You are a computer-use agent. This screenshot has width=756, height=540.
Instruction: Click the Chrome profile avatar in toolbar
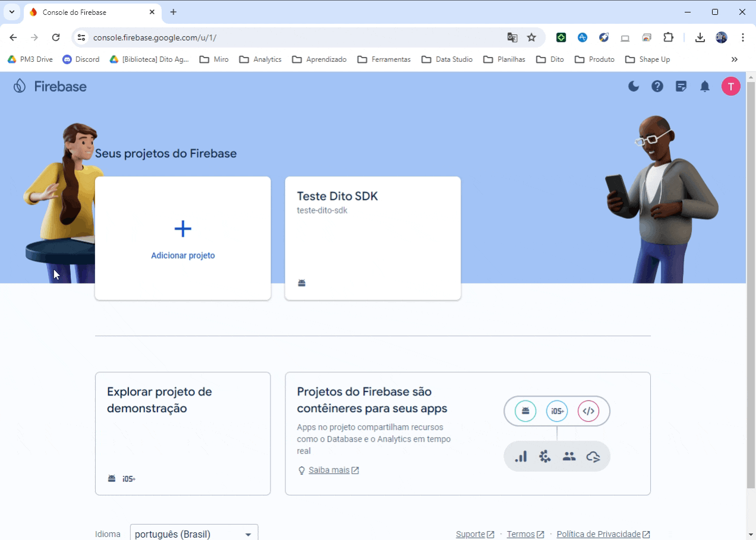tap(722, 37)
